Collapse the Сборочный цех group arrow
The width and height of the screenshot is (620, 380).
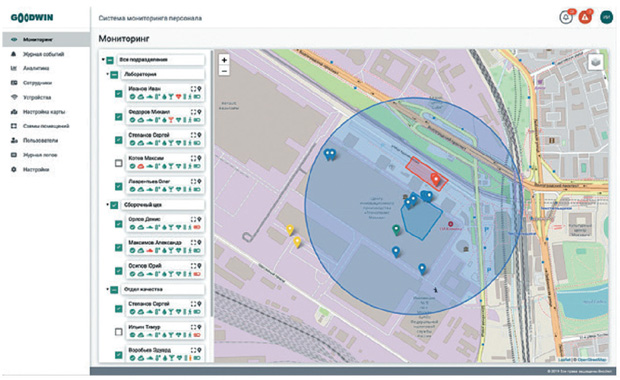coord(107,205)
